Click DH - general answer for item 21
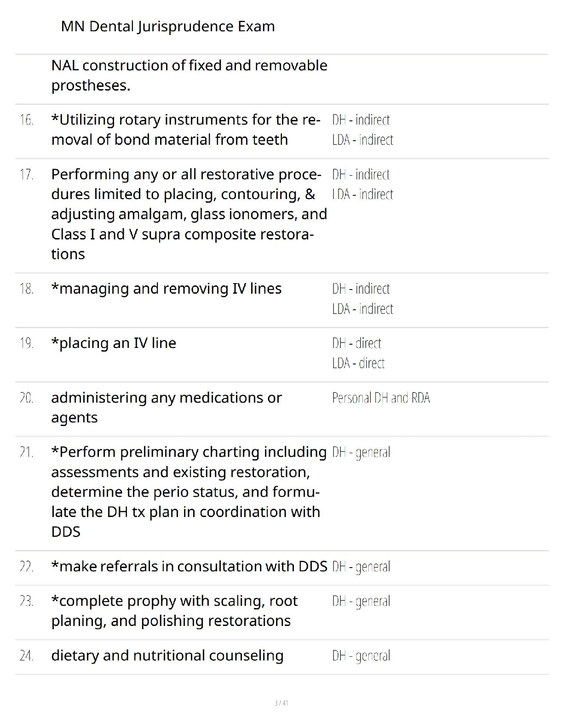The image size is (563, 728). coord(361,453)
